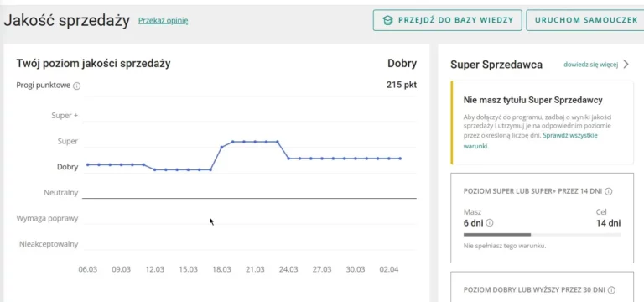Select chart data point at 12.03

pos(155,169)
